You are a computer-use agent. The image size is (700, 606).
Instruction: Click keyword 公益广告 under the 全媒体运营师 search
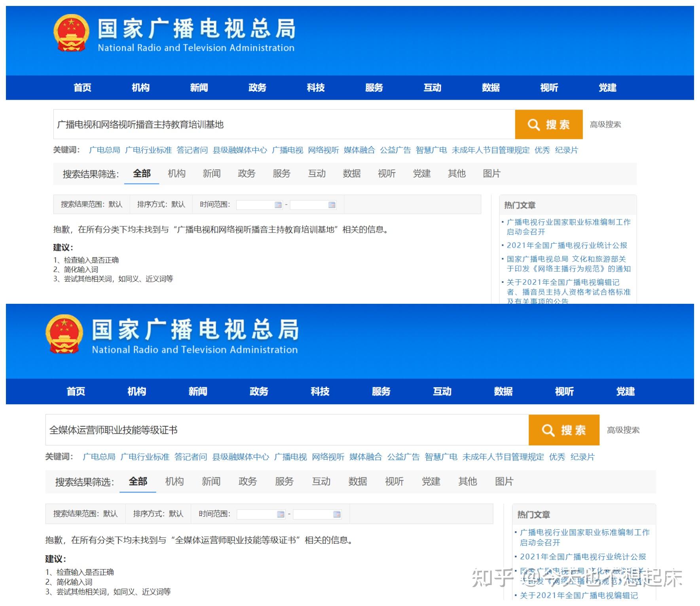coord(404,457)
